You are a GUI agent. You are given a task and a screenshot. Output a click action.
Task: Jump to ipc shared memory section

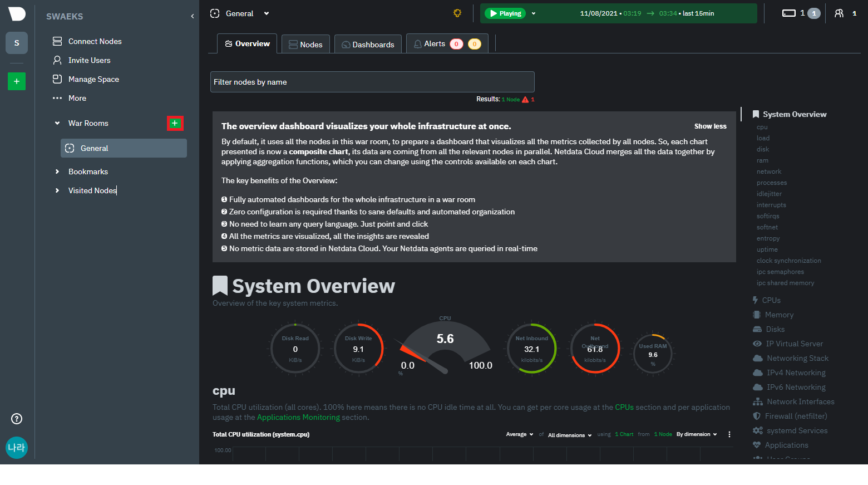coord(785,283)
